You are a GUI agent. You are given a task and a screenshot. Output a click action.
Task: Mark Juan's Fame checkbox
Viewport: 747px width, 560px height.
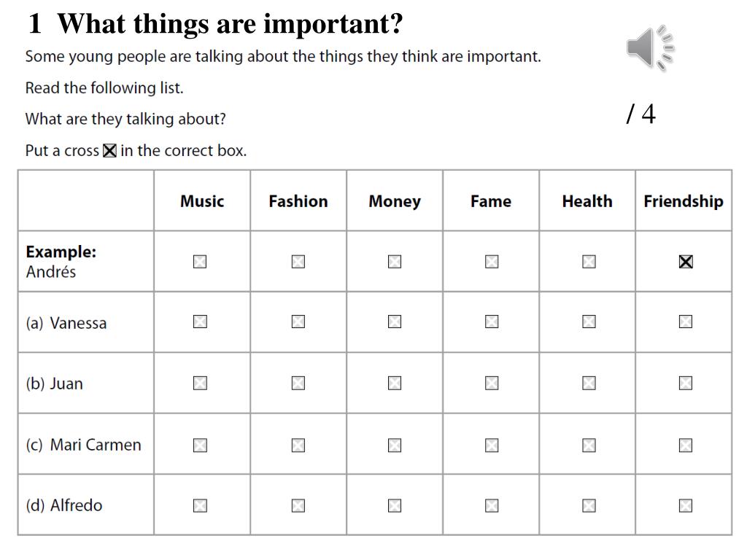click(x=492, y=384)
